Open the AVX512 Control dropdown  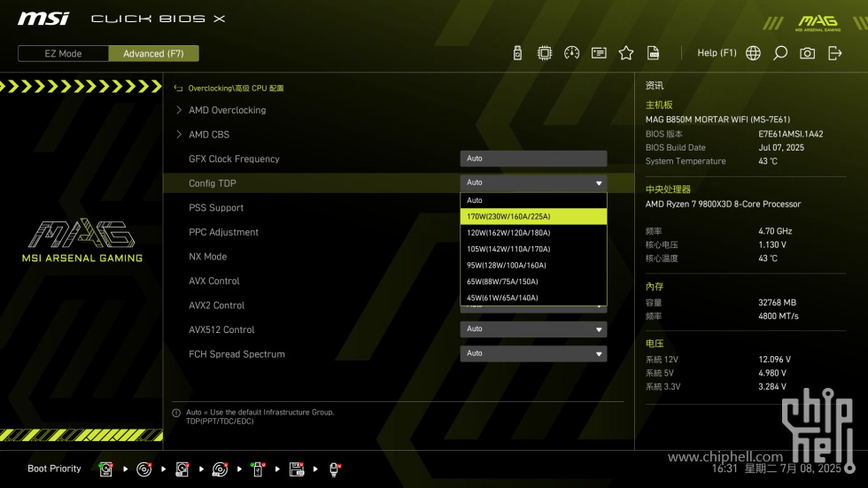tap(533, 329)
